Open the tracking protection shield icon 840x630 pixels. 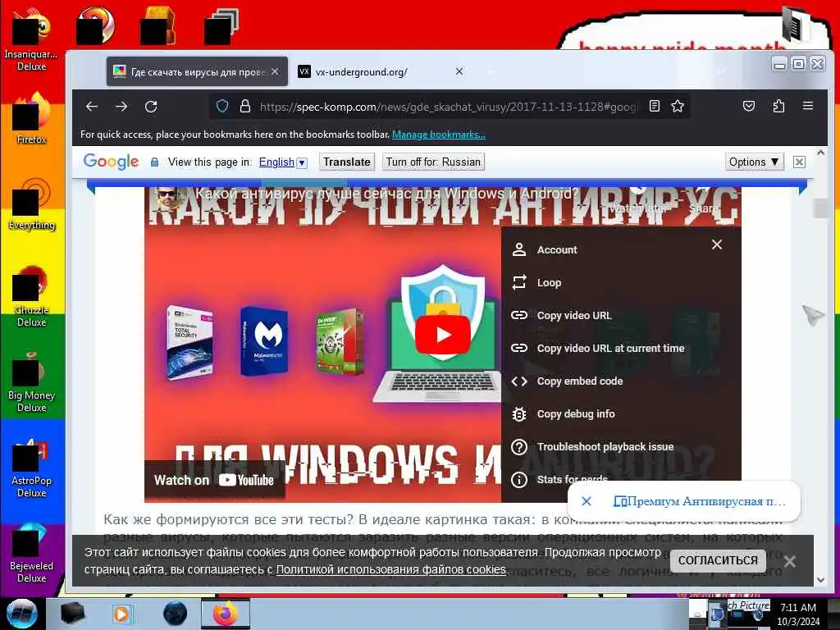(222, 106)
